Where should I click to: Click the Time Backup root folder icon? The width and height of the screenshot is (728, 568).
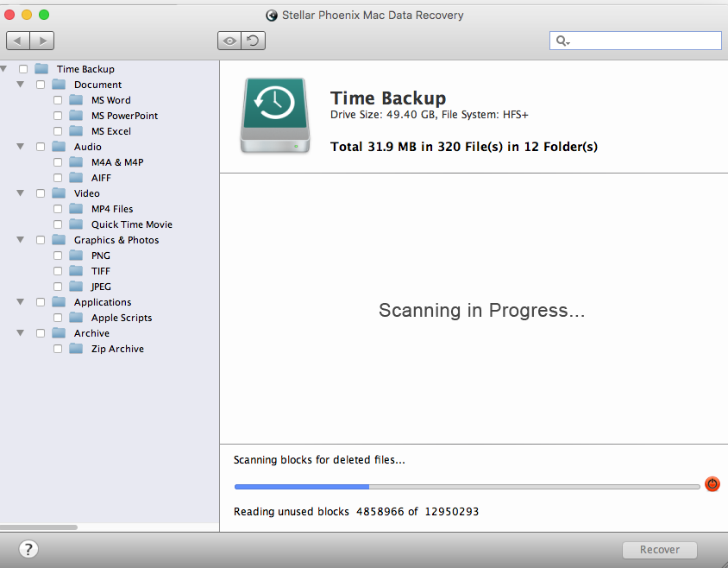(41, 69)
